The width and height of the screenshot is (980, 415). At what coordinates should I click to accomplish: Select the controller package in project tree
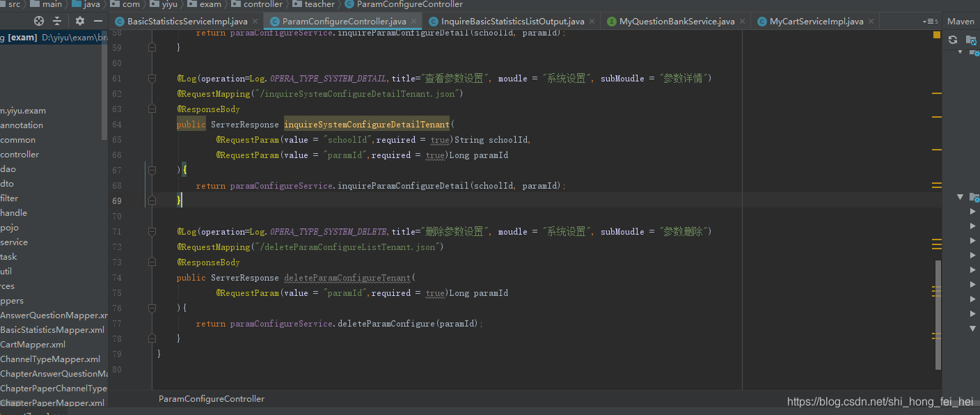click(19, 155)
